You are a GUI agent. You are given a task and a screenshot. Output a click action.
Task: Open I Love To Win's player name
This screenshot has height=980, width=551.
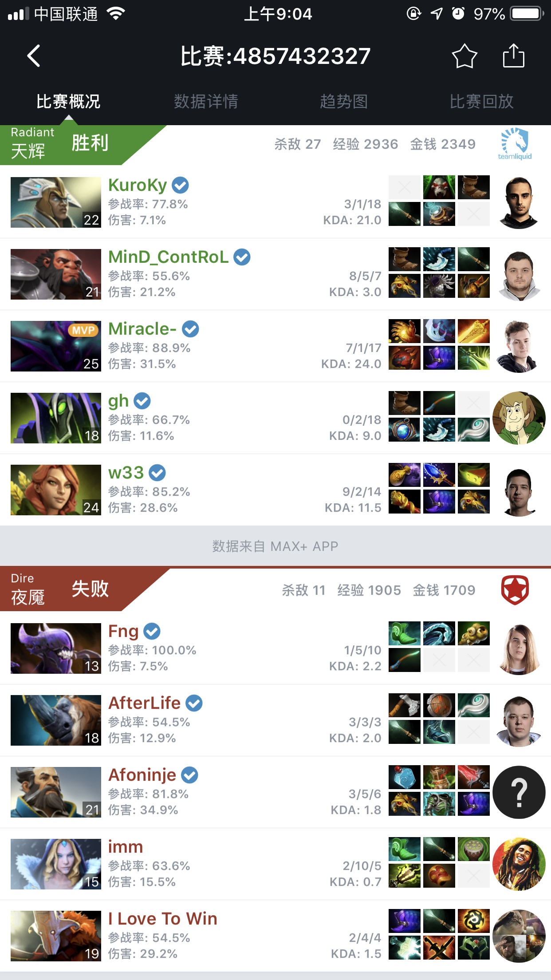(163, 919)
